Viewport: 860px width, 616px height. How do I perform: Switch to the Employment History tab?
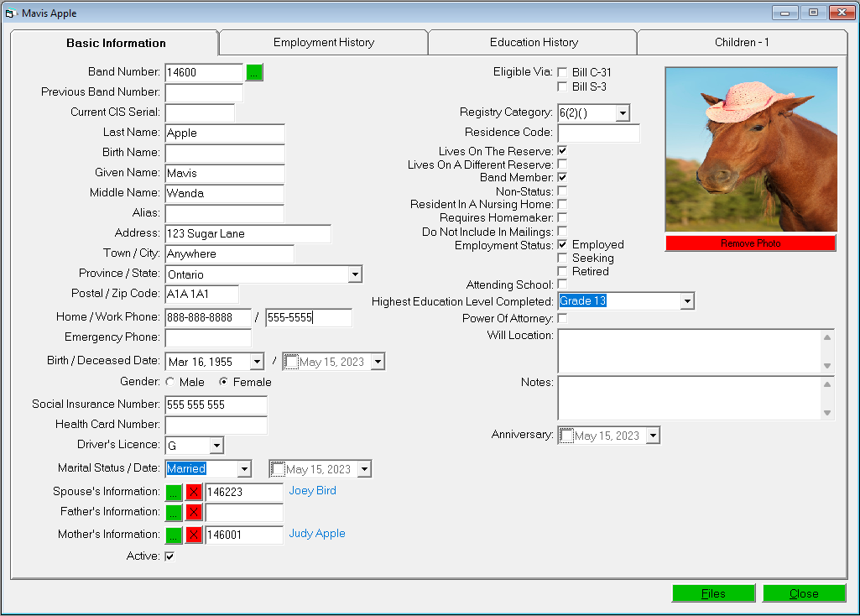coord(322,42)
